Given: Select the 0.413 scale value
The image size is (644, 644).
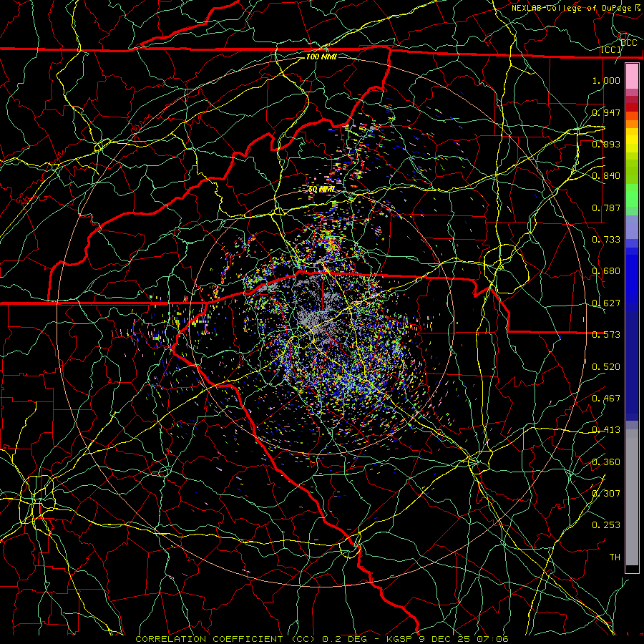Looking at the screenshot, I should [x=606, y=430].
